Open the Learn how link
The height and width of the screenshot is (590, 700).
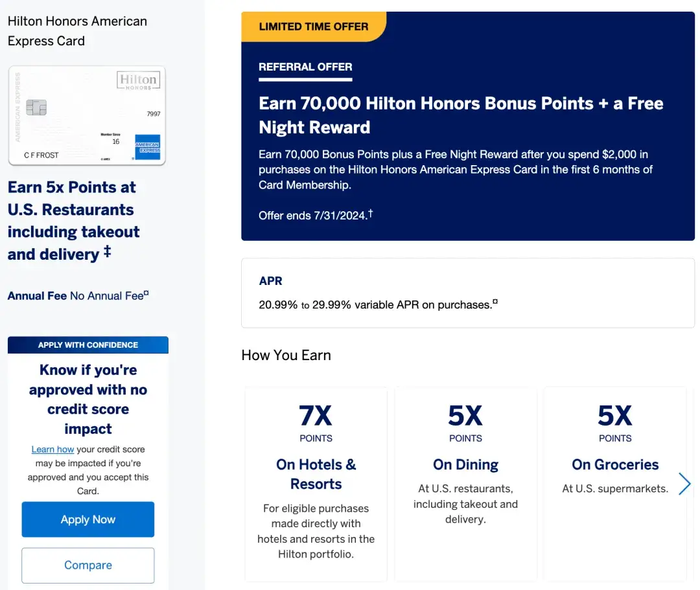(52, 449)
